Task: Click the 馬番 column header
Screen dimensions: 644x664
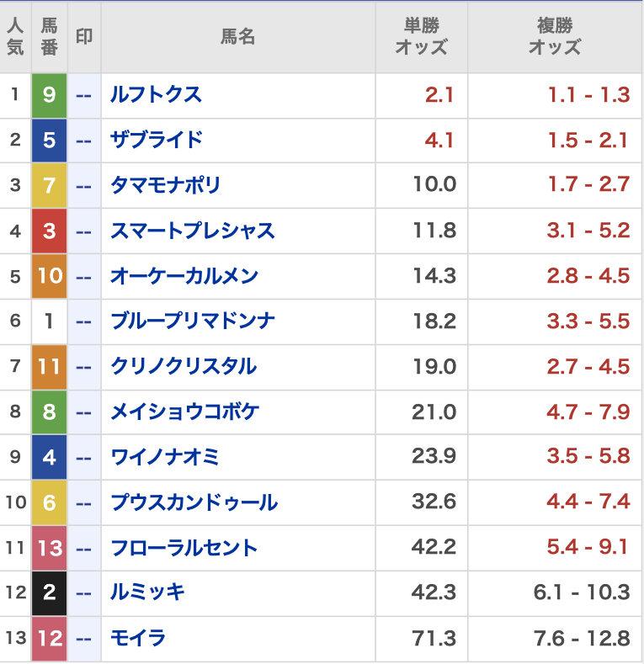Action: [x=49, y=38]
